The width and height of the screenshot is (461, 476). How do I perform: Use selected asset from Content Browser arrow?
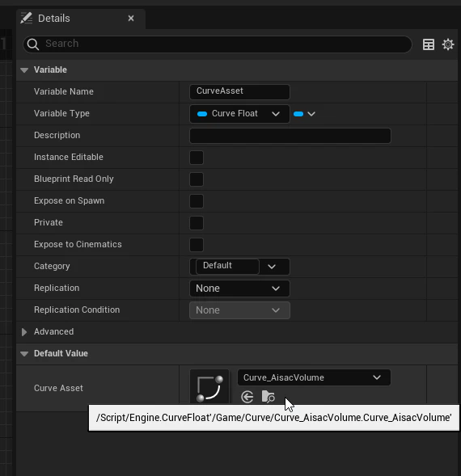point(247,397)
